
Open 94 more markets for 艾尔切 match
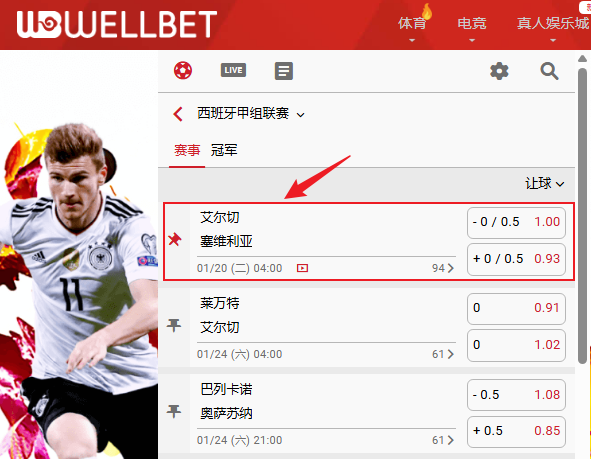pyautogui.click(x=443, y=268)
